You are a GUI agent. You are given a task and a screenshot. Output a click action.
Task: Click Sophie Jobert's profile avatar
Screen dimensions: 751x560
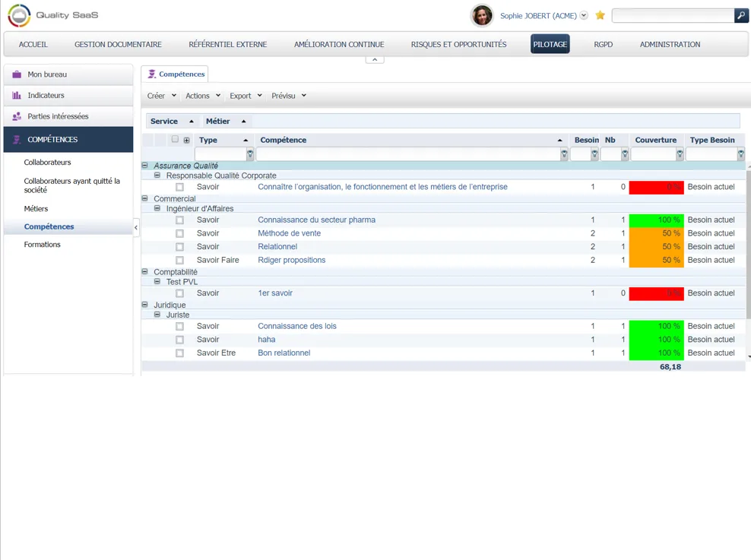click(482, 15)
